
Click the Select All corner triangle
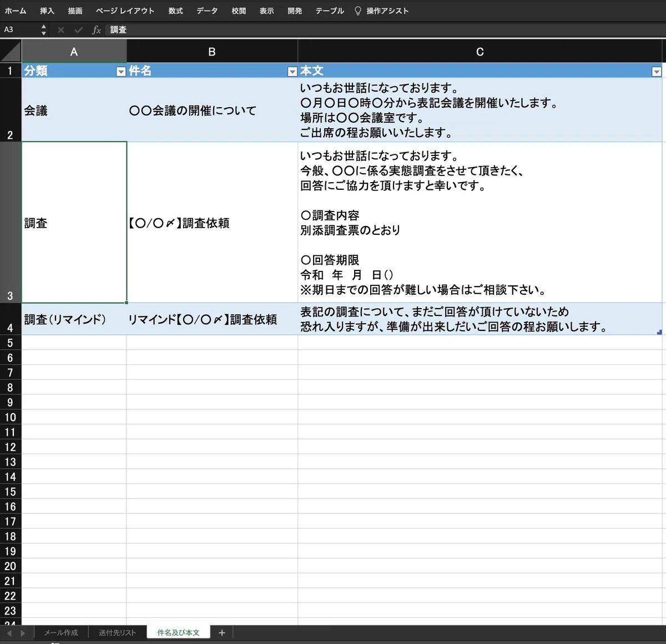pyautogui.click(x=11, y=51)
